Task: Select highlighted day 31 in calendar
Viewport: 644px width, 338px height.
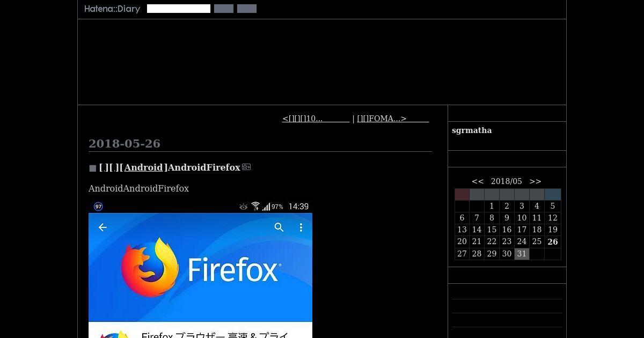Action: 522,254
